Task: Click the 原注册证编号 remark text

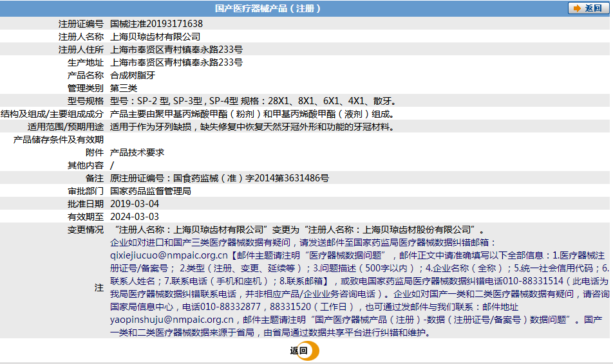Action: (220, 179)
